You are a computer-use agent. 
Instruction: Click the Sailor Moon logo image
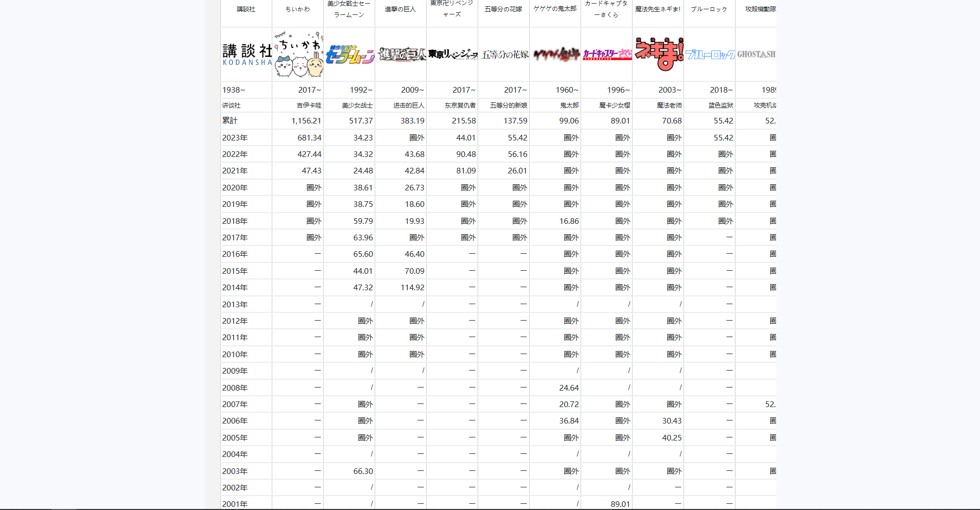(350, 55)
